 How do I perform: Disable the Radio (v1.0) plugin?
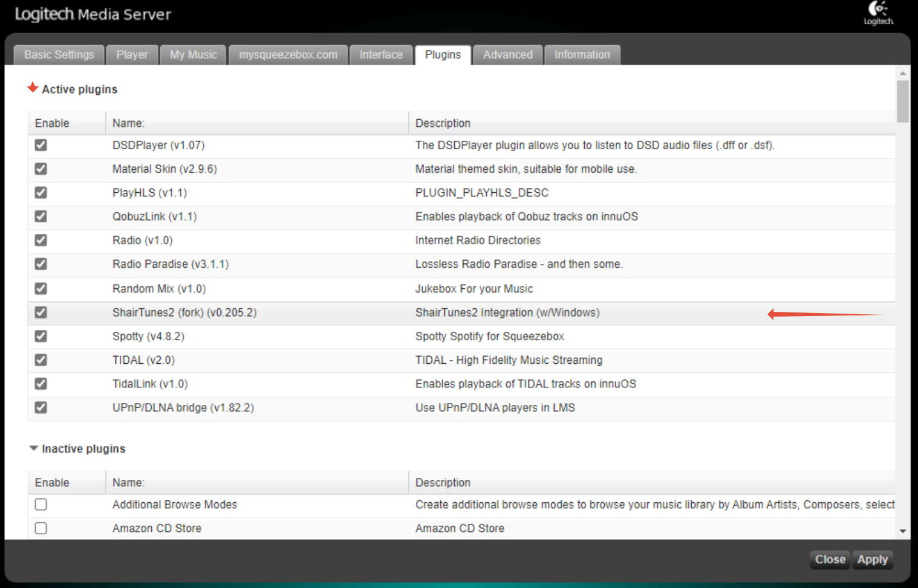point(41,241)
